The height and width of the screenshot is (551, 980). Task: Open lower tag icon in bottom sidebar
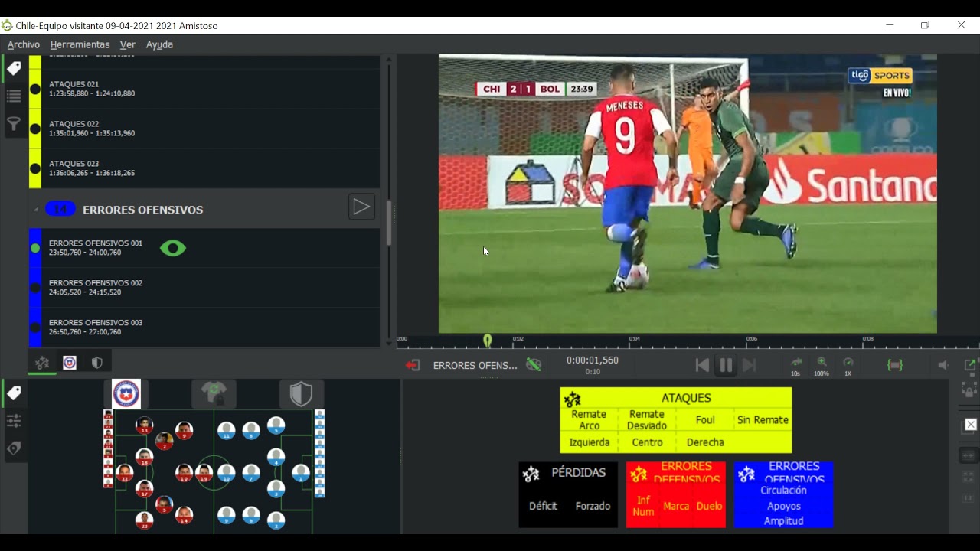14,393
